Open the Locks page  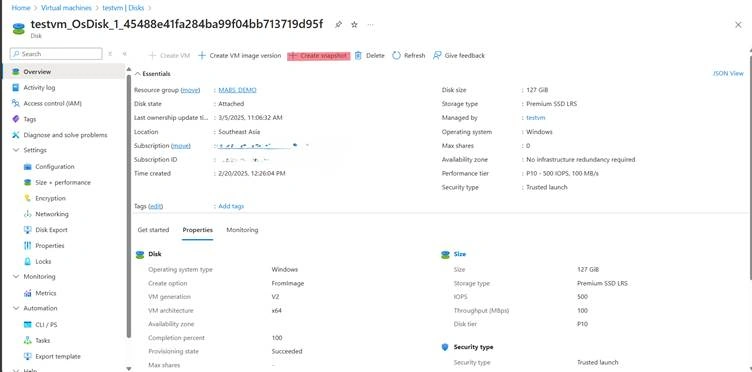[x=43, y=261]
